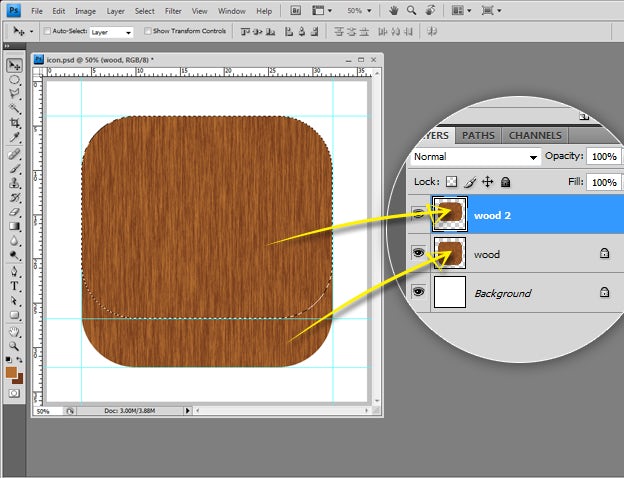This screenshot has height=478, width=624.
Task: Check Show Transform Controls
Action: [x=148, y=31]
